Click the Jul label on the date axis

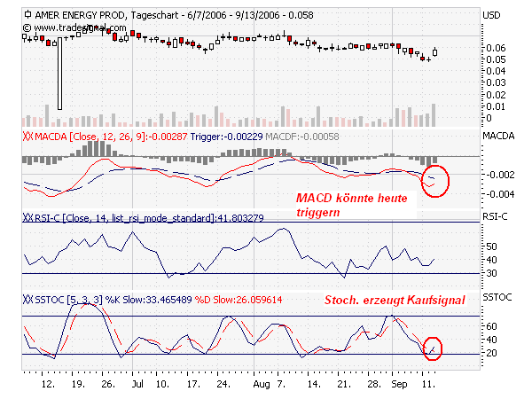137,384
